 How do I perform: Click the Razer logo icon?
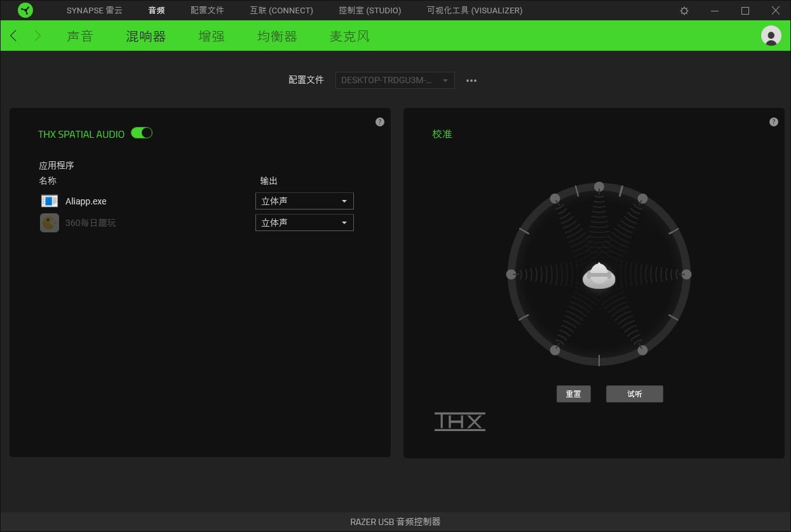click(x=25, y=10)
